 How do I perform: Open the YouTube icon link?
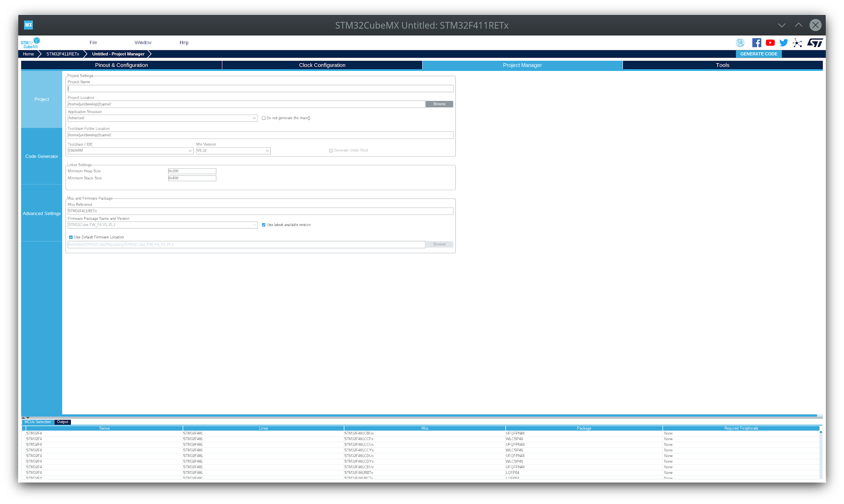(x=770, y=43)
